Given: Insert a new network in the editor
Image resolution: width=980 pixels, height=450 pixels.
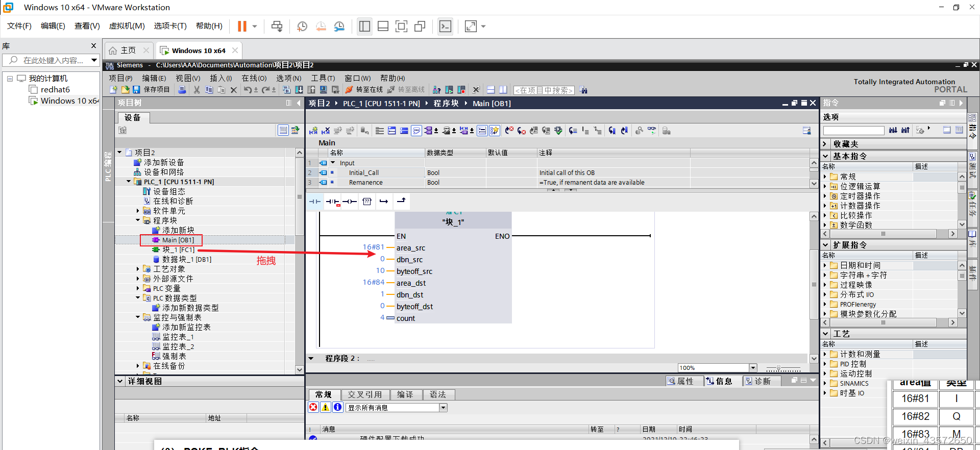Looking at the screenshot, I should [313, 131].
